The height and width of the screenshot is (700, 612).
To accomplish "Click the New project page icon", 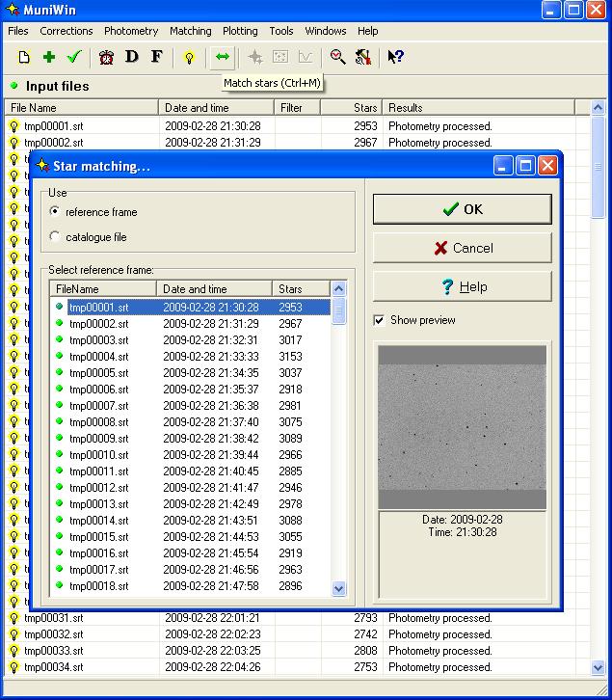I will pos(25,58).
